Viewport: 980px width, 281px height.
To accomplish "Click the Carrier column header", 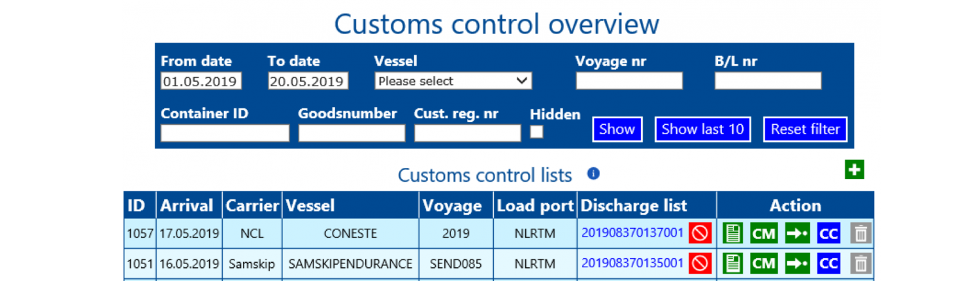I will coord(253,206).
